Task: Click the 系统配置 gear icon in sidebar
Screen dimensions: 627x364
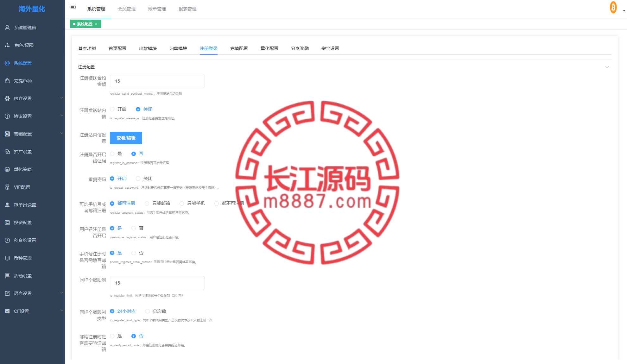Action: click(x=7, y=63)
